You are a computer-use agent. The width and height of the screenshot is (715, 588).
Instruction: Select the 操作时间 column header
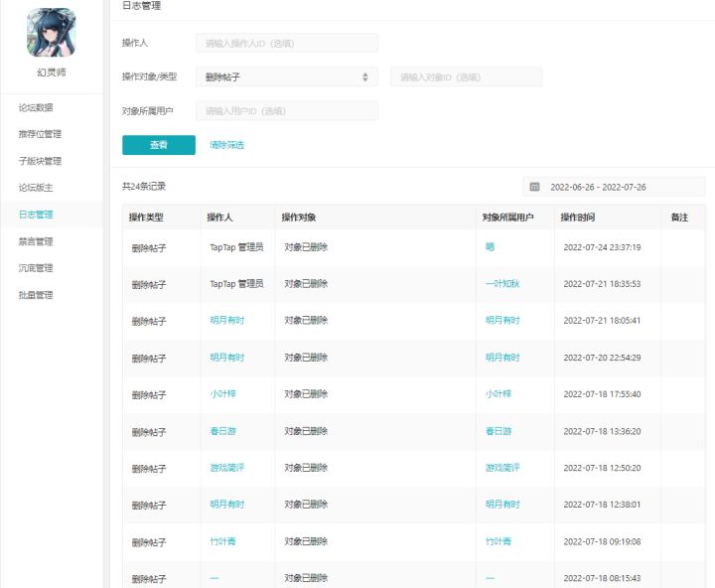click(577, 218)
